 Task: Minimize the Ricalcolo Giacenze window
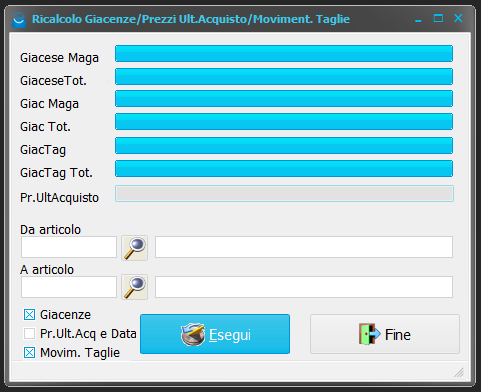click(x=418, y=20)
